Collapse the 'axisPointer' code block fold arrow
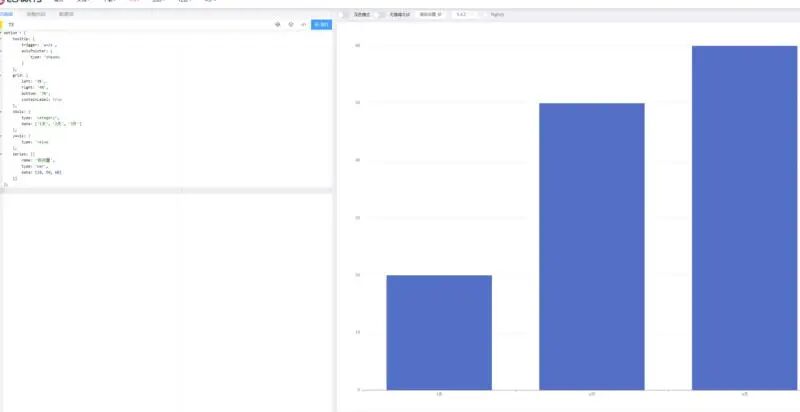This screenshot has width=800, height=412. 1,52
